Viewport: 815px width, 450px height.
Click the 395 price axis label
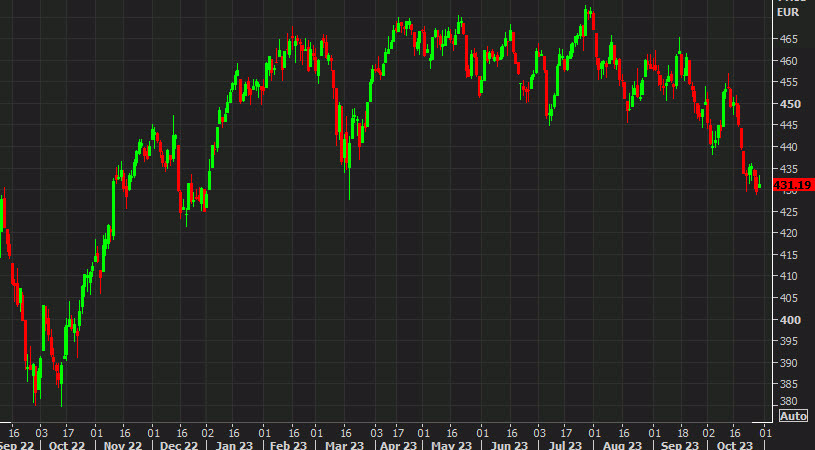(x=788, y=341)
